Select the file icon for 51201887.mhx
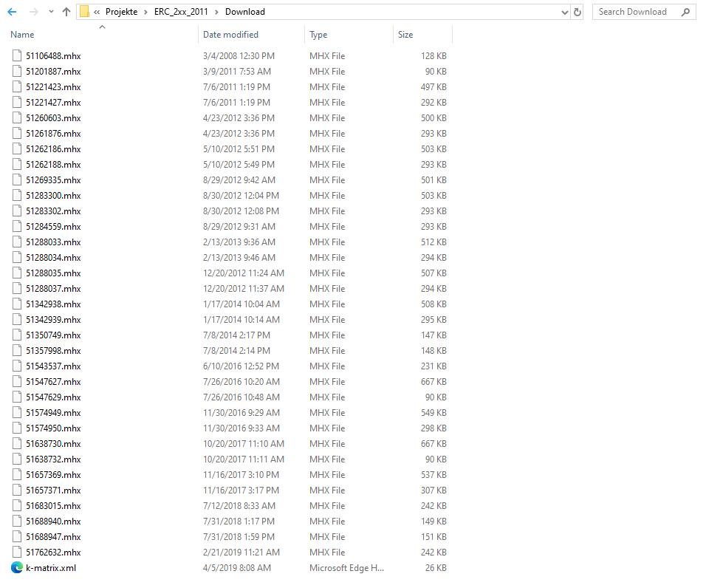The height and width of the screenshot is (588, 706). [x=17, y=71]
